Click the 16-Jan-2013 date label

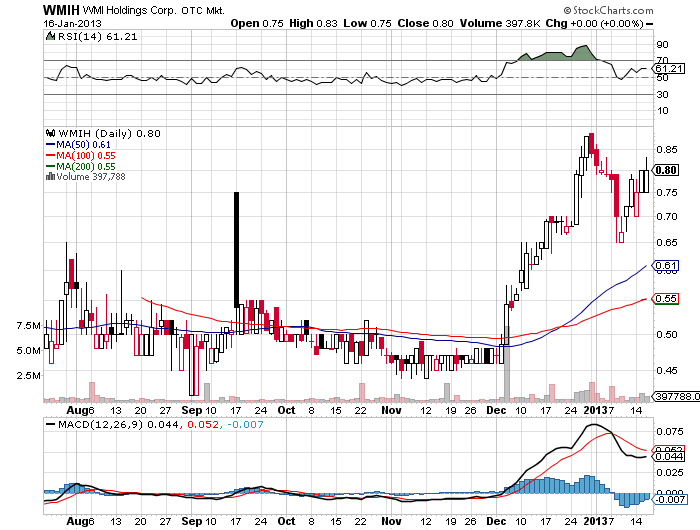coord(72,23)
